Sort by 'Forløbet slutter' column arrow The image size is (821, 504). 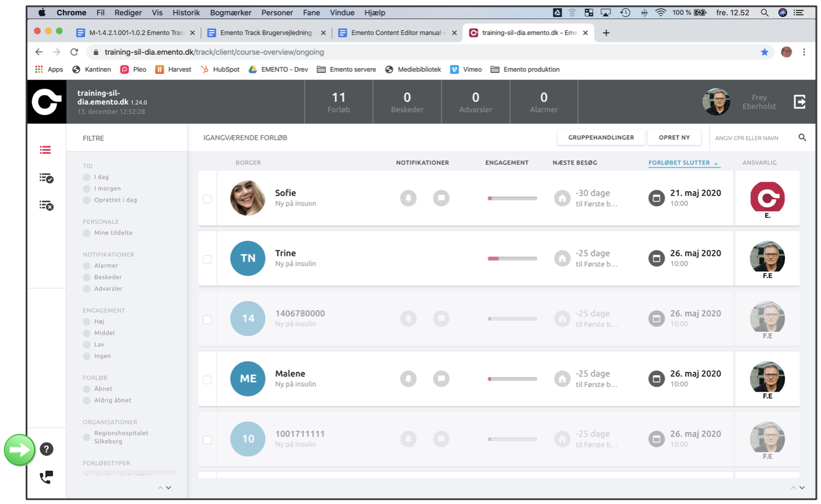(716, 163)
